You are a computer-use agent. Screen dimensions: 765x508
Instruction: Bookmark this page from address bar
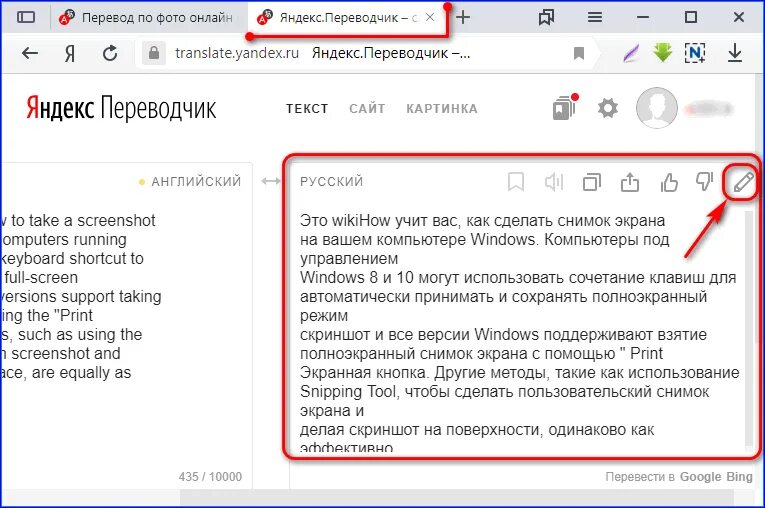(x=579, y=53)
